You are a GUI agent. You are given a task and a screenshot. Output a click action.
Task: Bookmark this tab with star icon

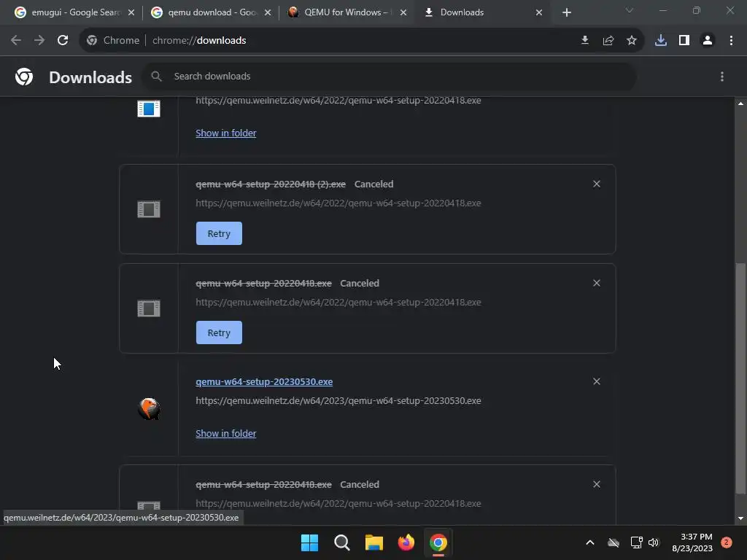632,41
